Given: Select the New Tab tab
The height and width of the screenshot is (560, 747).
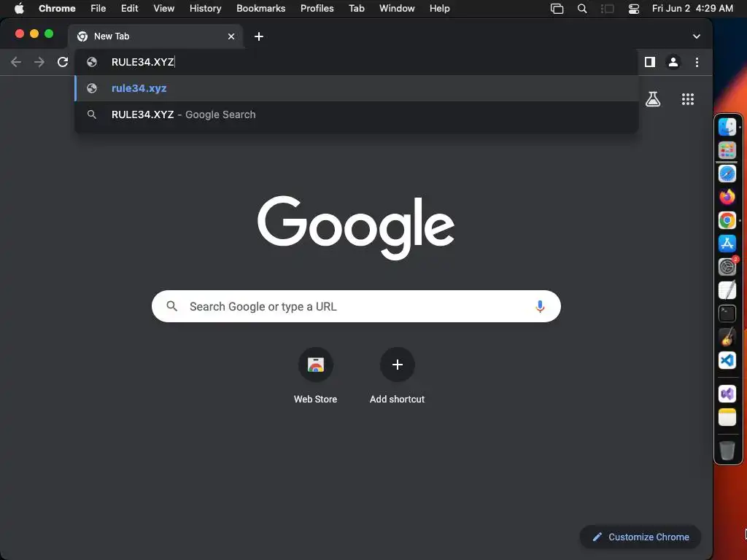Looking at the screenshot, I should coord(155,36).
